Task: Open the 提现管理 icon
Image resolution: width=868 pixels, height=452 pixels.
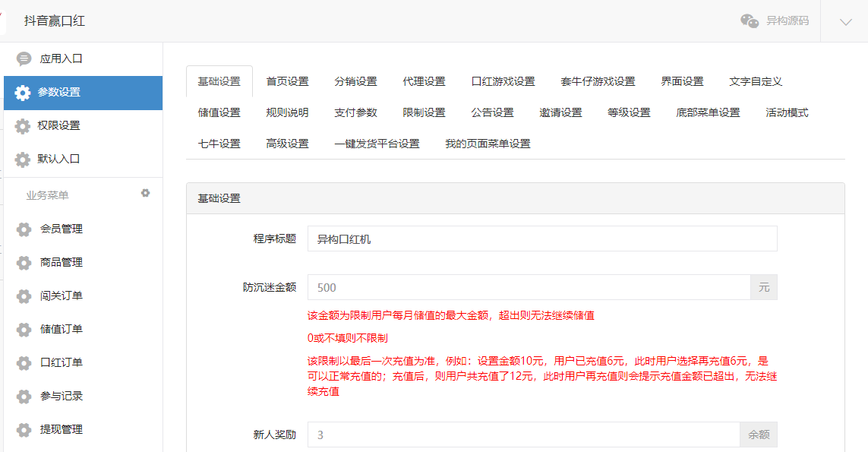Action: click(22, 430)
